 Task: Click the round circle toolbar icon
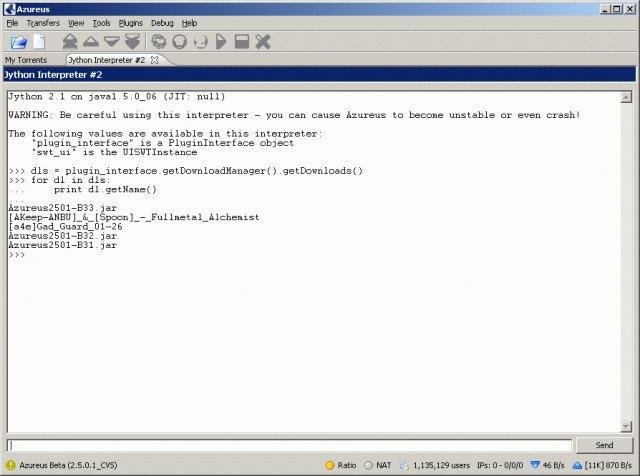click(180, 42)
